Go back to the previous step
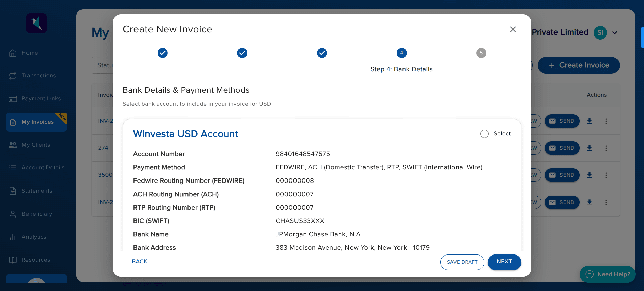644x291 pixels. (x=140, y=262)
